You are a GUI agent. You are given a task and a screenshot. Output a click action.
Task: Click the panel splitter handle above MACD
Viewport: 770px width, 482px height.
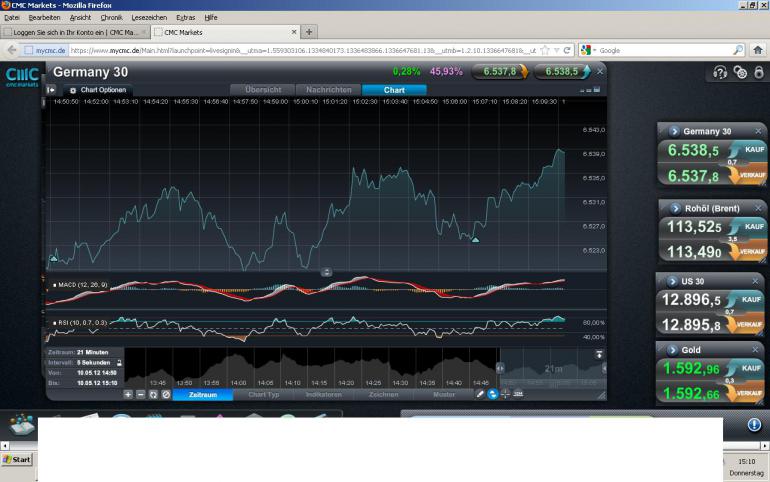point(327,272)
